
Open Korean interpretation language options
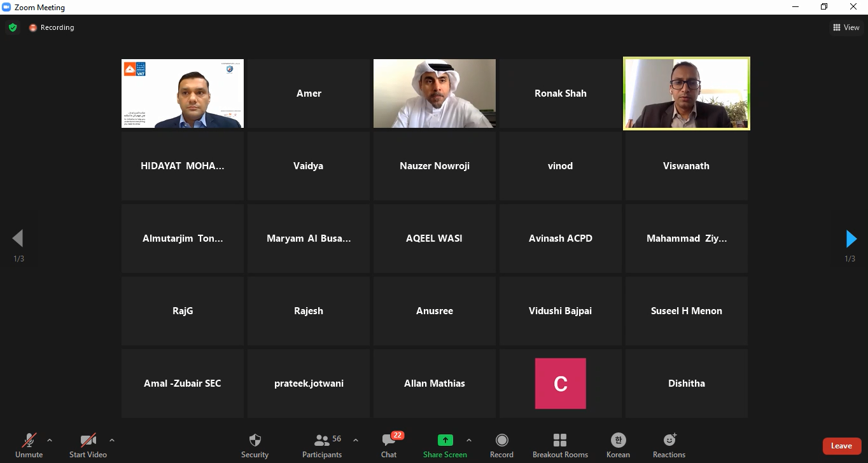point(618,445)
